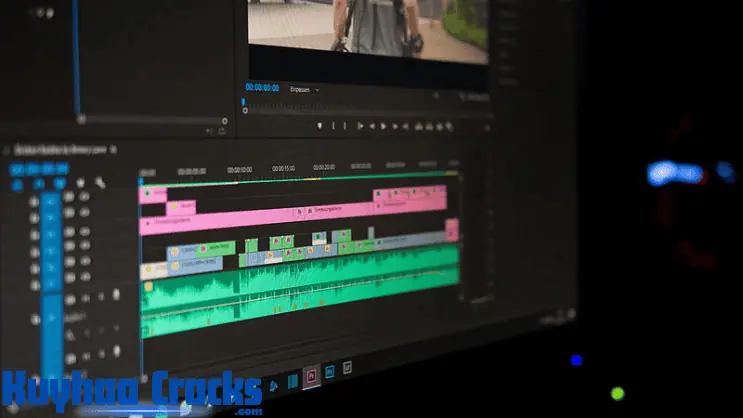Image resolution: width=743 pixels, height=418 pixels.
Task: Click the Add Marker button in Program Monitor
Action: coord(320,126)
